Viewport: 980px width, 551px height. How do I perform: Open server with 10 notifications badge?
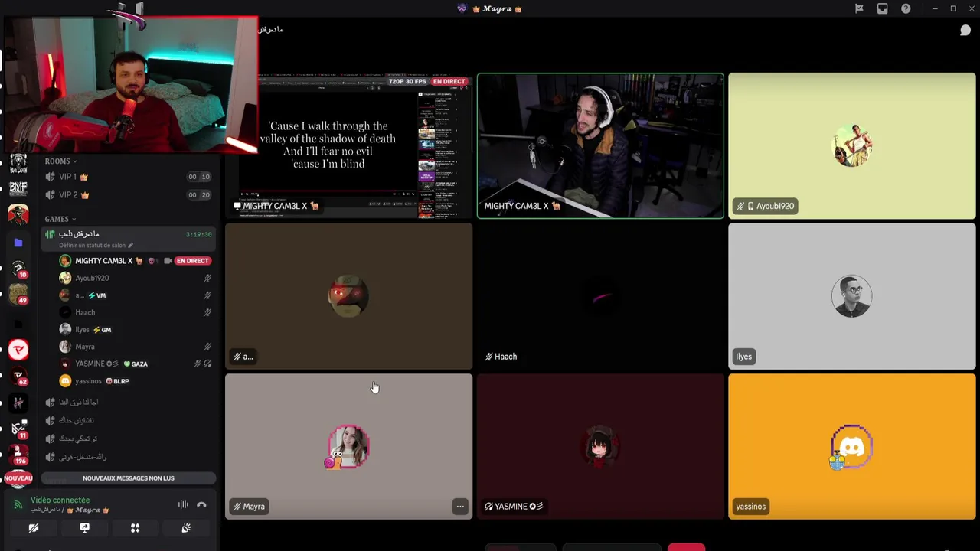pyautogui.click(x=18, y=269)
